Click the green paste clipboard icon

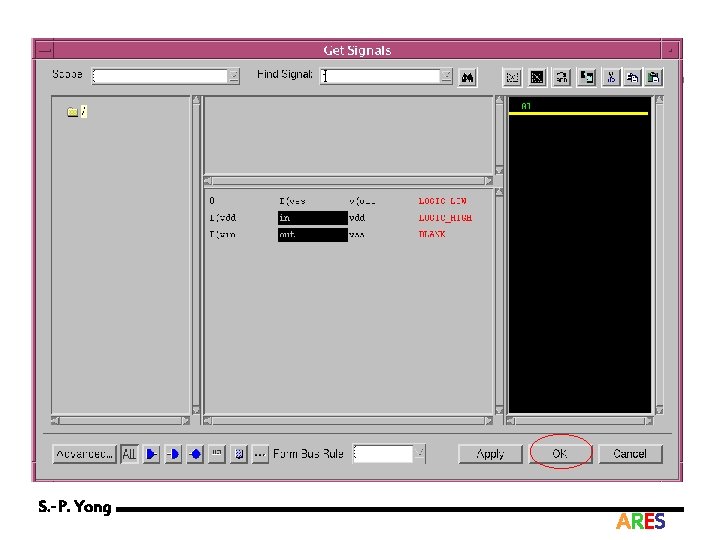coord(653,77)
